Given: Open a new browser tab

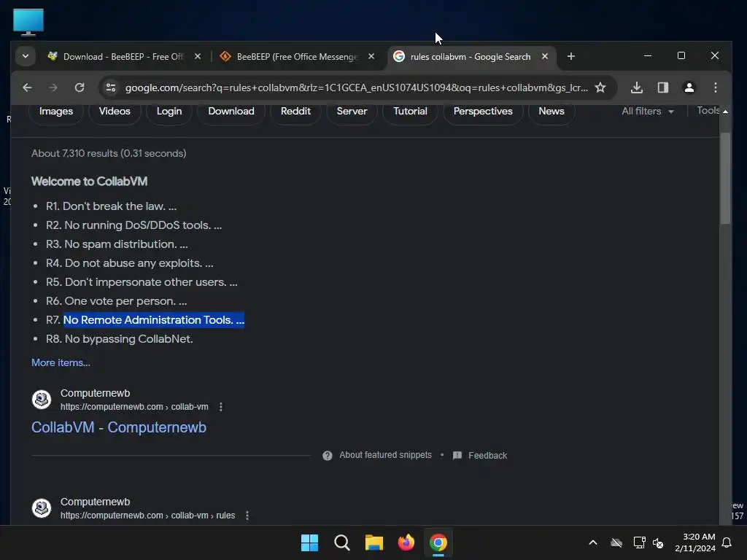Looking at the screenshot, I should (570, 56).
